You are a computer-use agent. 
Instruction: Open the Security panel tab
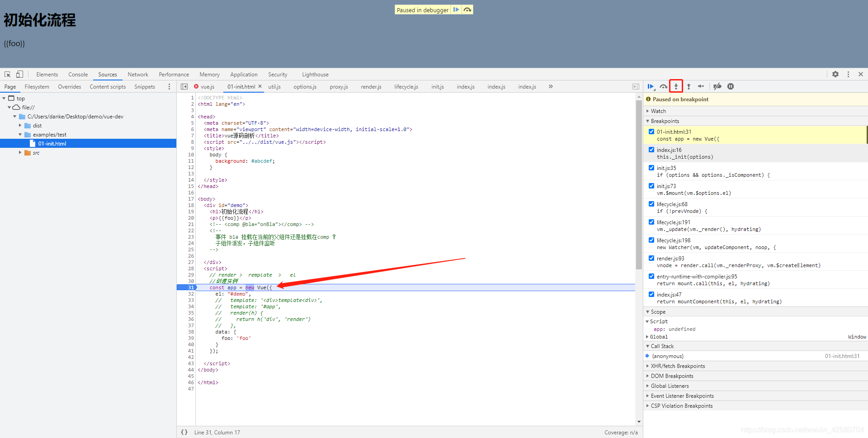278,75
